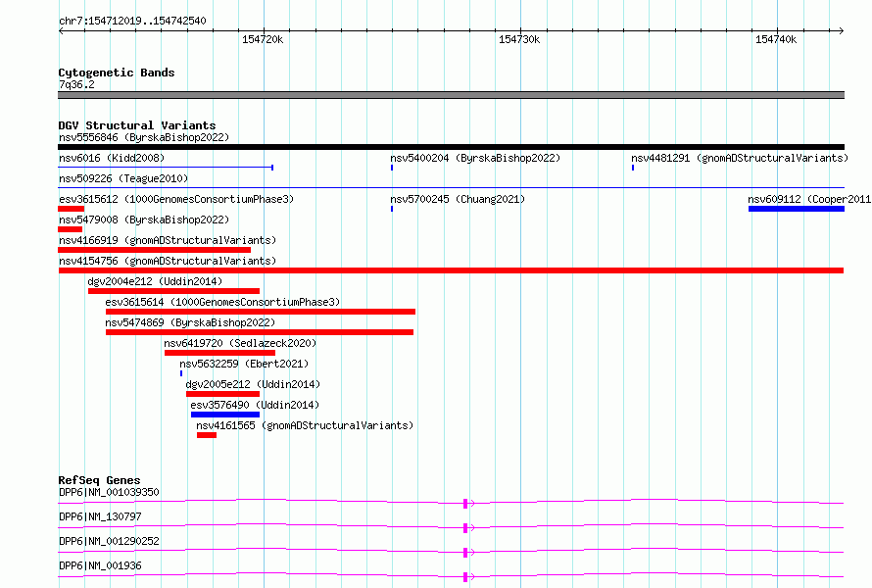Click the 154730k ruler label
The width and height of the screenshot is (872, 588).
(519, 39)
